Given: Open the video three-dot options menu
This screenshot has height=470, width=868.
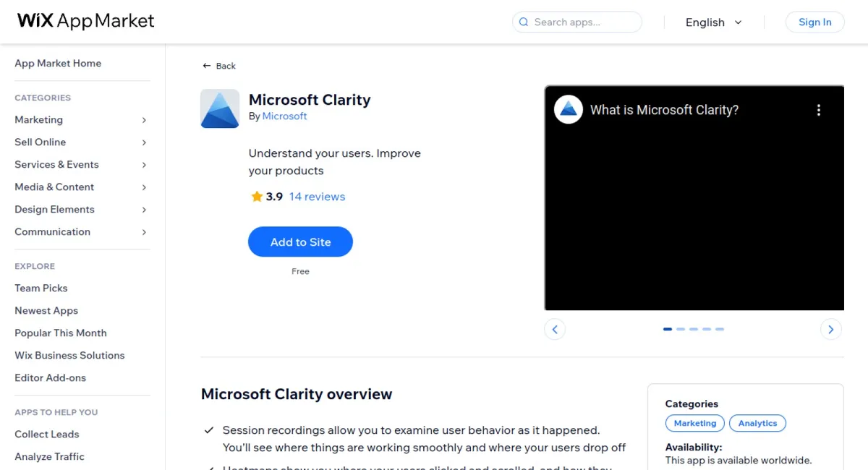Looking at the screenshot, I should coord(819,110).
